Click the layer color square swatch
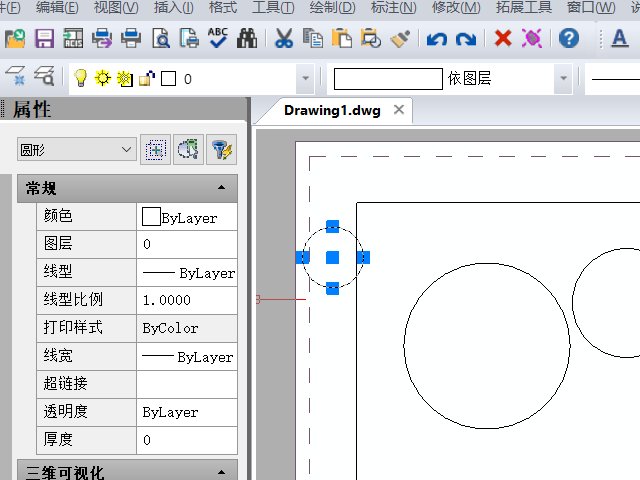 pos(169,78)
